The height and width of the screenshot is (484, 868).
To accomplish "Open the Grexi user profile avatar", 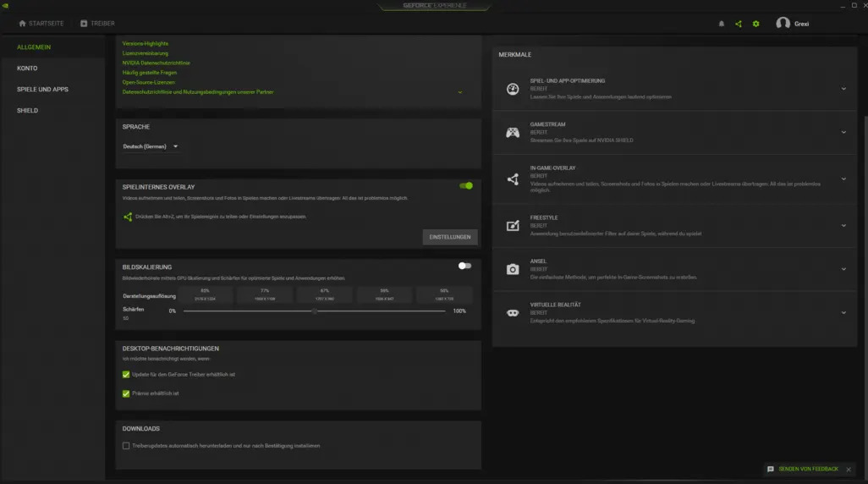I will point(783,23).
